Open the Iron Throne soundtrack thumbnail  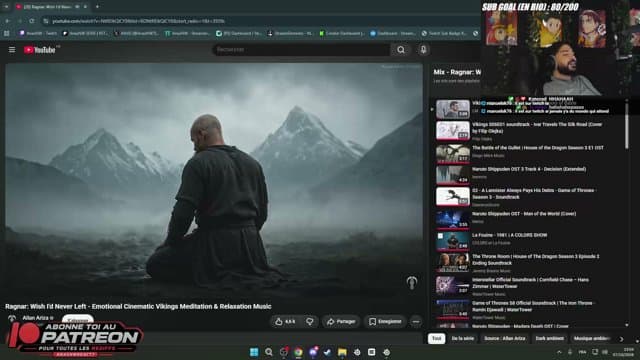click(x=453, y=309)
